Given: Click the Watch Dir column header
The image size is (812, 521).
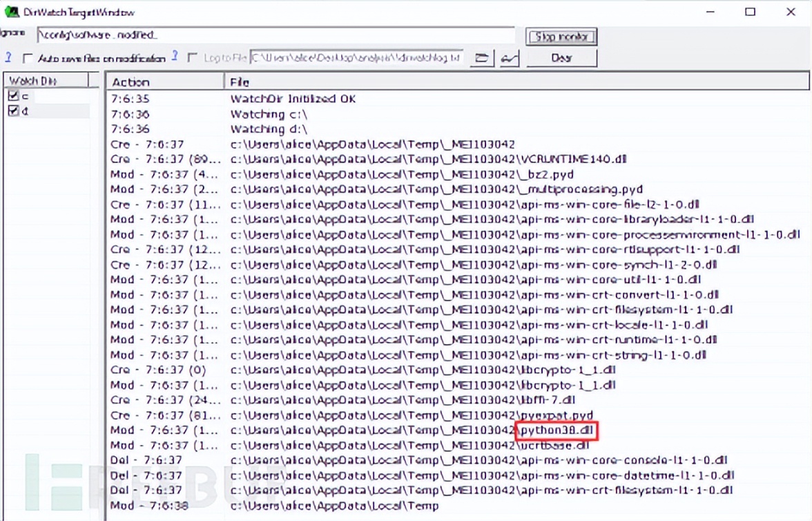Looking at the screenshot, I should 47,80.
